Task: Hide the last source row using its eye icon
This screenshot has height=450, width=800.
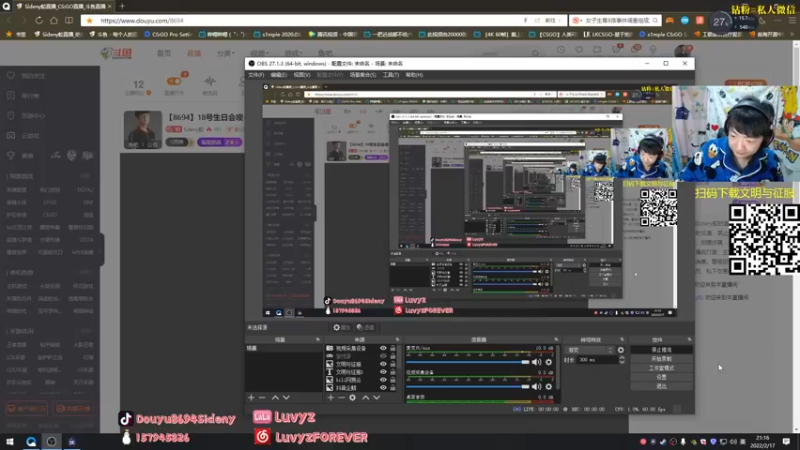Action: (383, 388)
